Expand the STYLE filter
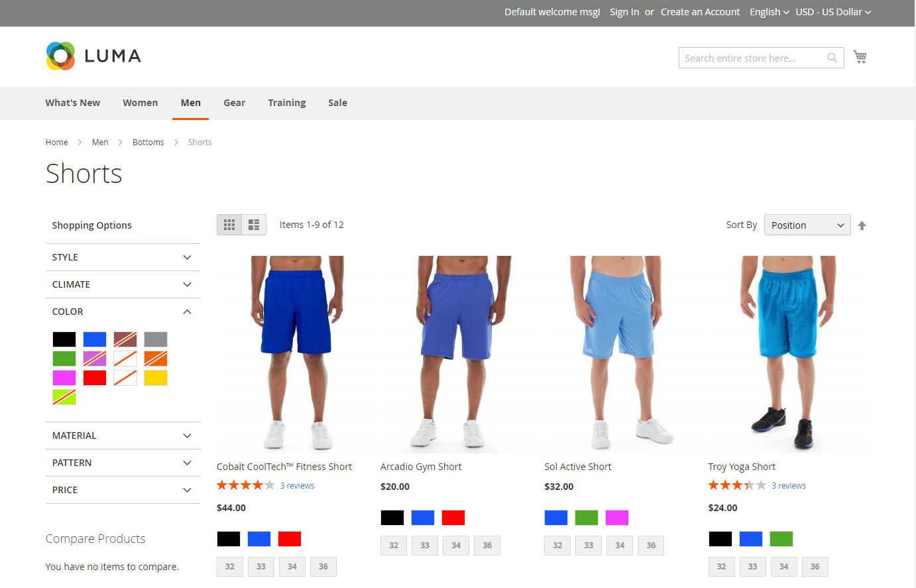The height and width of the screenshot is (588, 916). [x=123, y=257]
